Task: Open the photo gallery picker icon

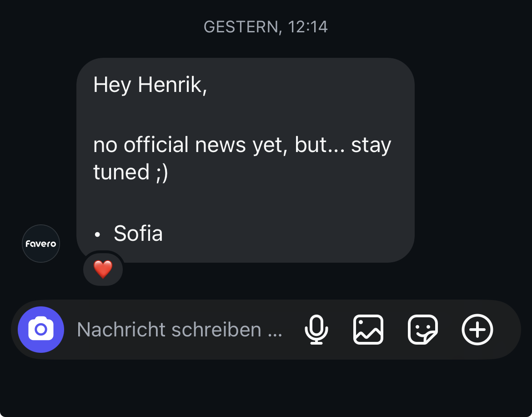Action: point(368,330)
